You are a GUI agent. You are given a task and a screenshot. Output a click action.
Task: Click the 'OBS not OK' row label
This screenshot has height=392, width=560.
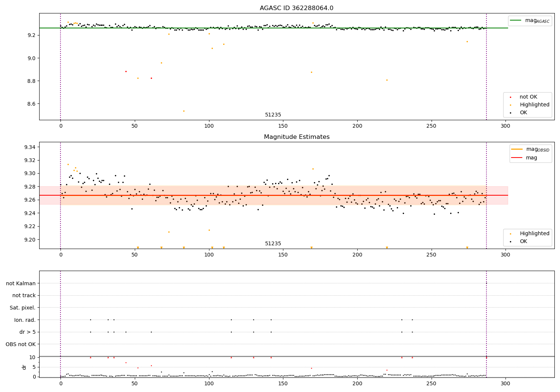(x=21, y=344)
